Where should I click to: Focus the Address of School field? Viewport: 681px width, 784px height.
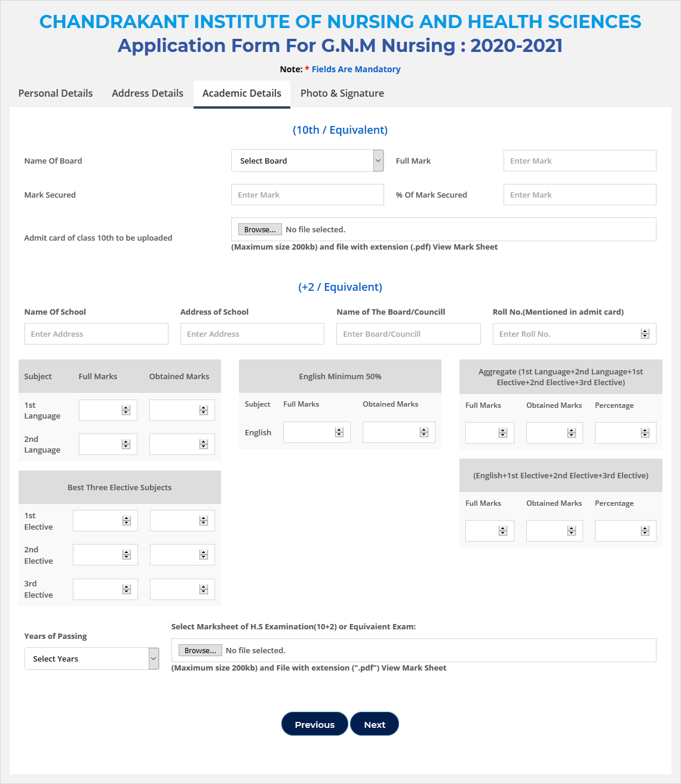click(x=252, y=334)
